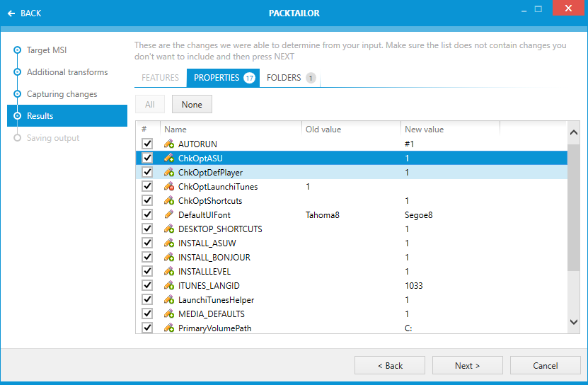Image resolution: width=588 pixels, height=385 pixels.
Task: Click the removed-property icon beside ChkOptLaunchiTunes
Action: tap(168, 186)
